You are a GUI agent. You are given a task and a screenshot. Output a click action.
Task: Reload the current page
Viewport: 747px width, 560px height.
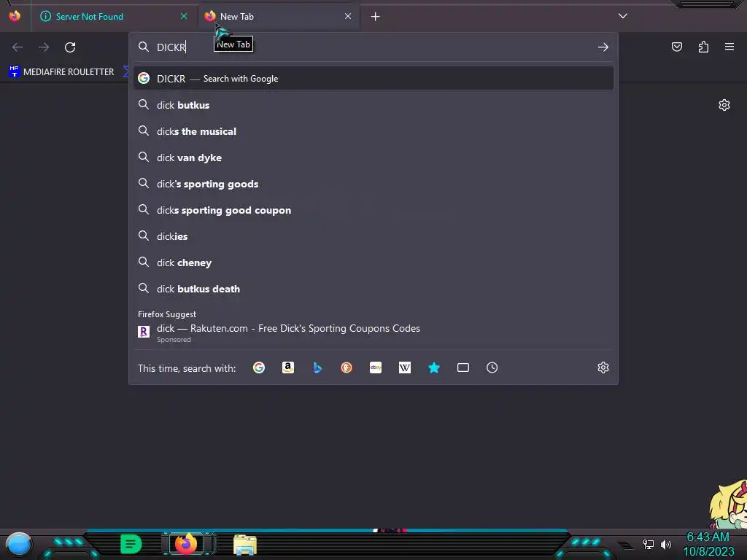pyautogui.click(x=70, y=47)
